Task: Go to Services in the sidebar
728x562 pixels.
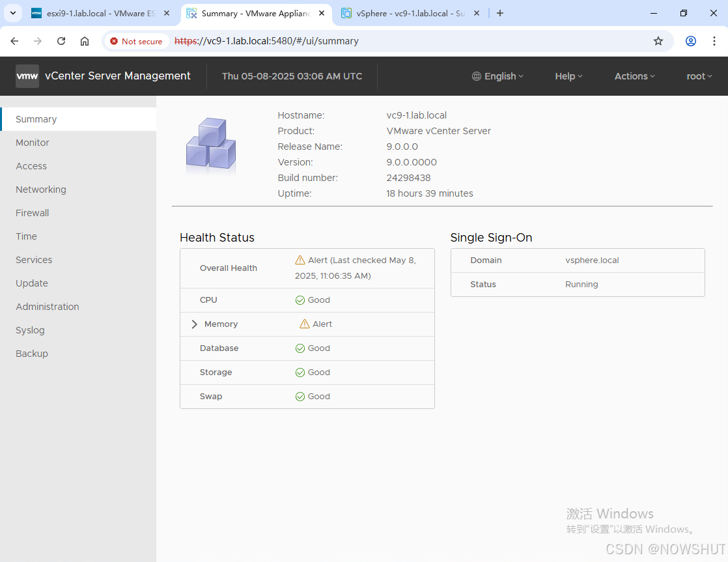Action: coord(78,260)
